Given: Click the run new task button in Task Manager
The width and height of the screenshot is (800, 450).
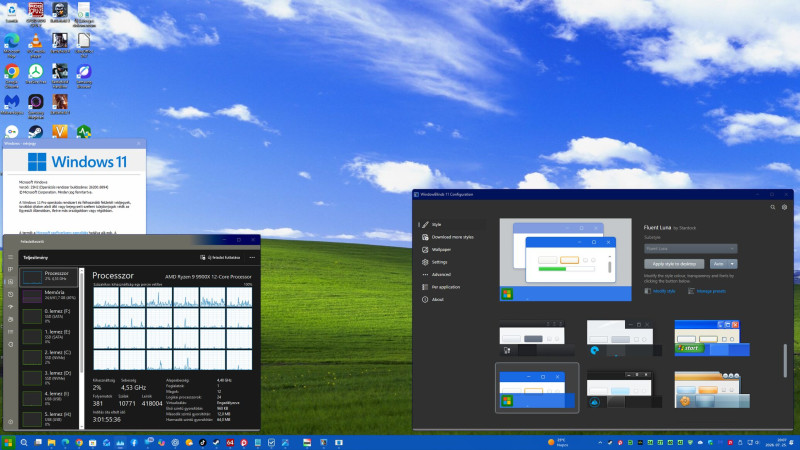Looking at the screenshot, I should coord(220,258).
